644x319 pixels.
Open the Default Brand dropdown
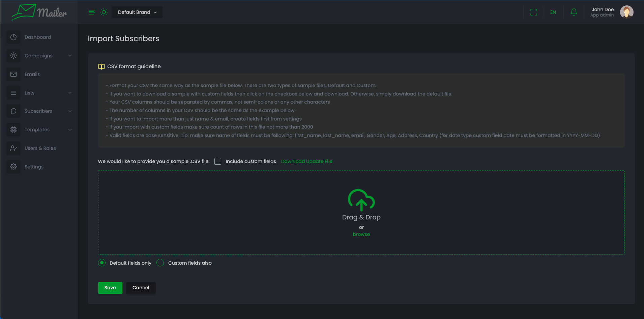[x=137, y=12]
